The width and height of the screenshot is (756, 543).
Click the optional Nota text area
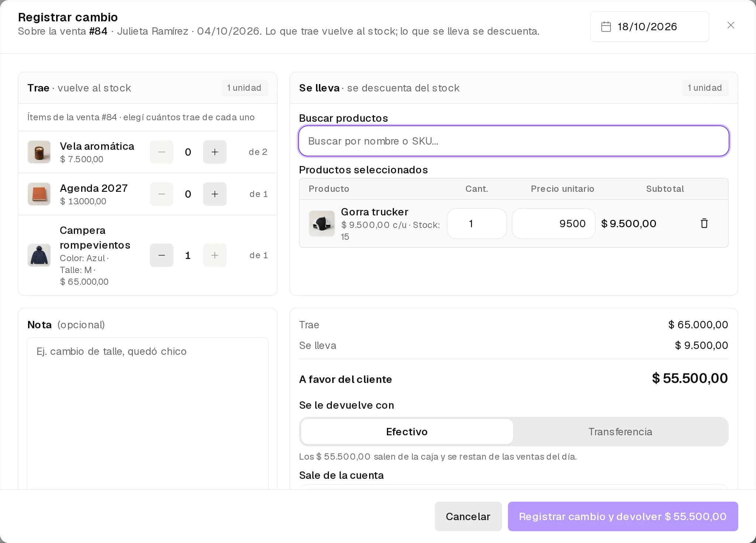(148, 413)
